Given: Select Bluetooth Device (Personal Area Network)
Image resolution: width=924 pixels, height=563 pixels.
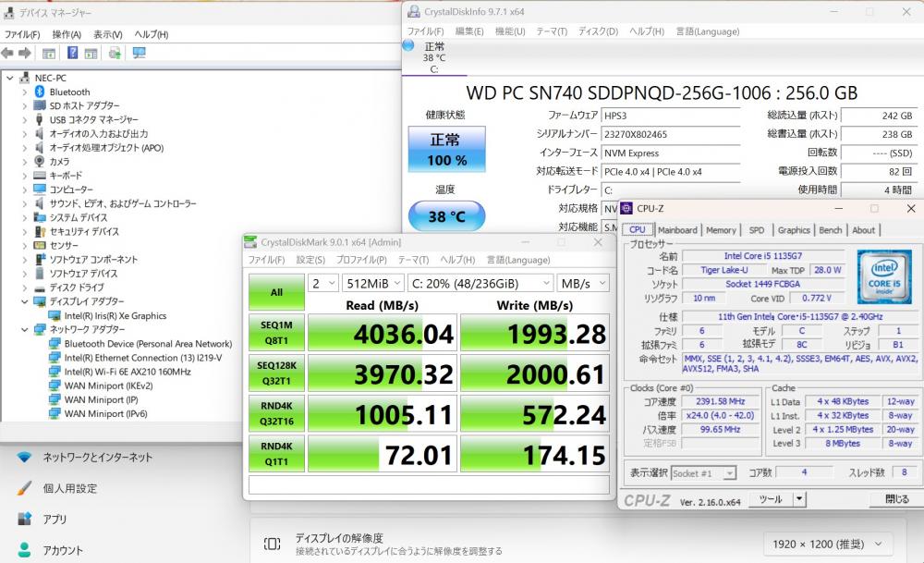Looking at the screenshot, I should coord(148,343).
